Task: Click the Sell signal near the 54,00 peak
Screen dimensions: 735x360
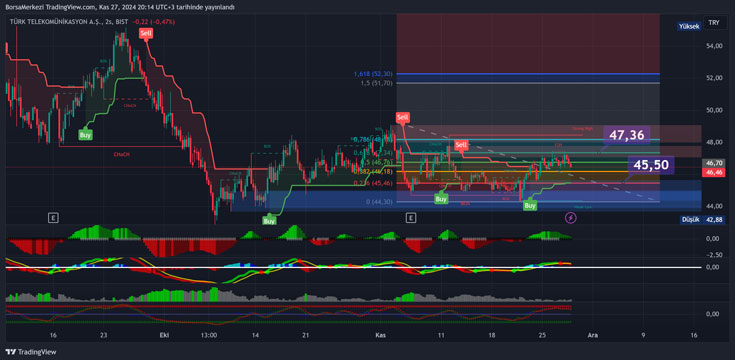Action: [145, 33]
